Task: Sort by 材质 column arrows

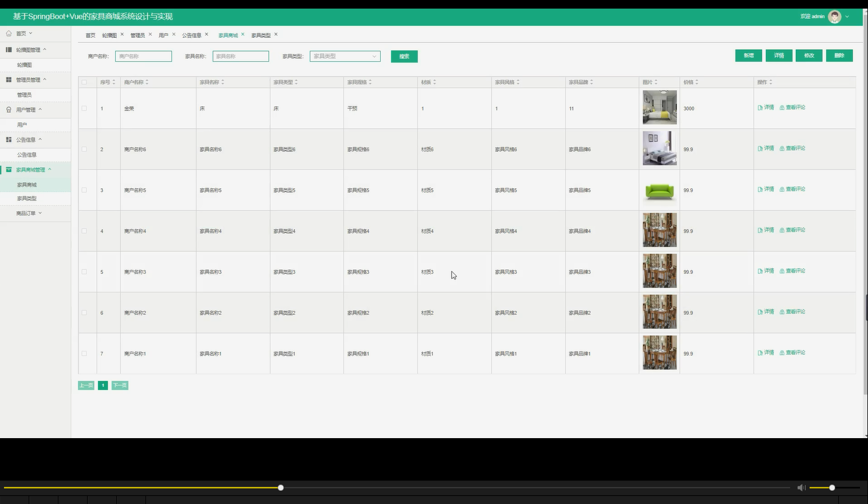Action: click(x=435, y=82)
